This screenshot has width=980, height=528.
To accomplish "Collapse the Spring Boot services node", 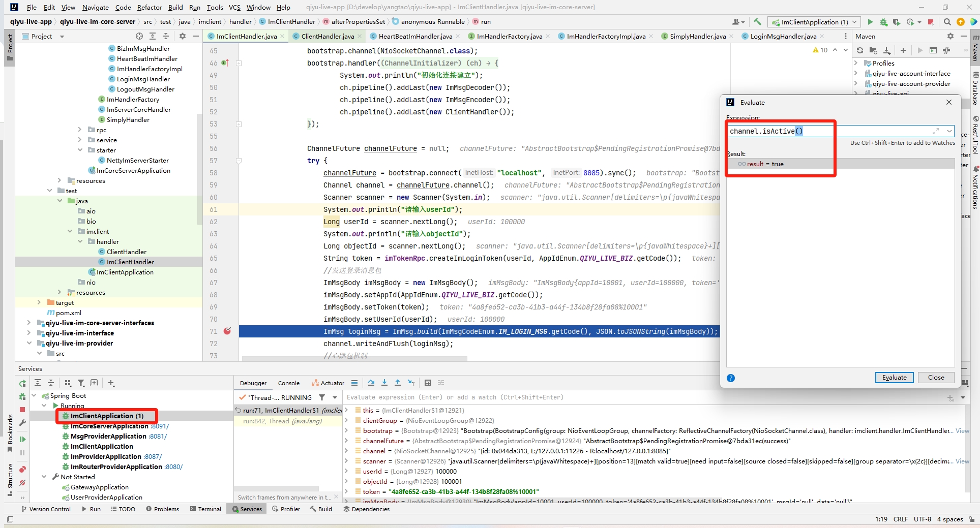I will (34, 395).
